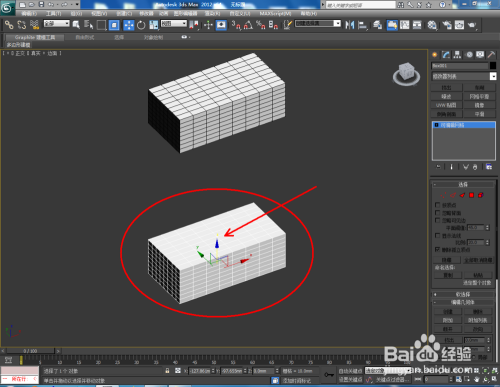Select Edge sub-object level icon
This screenshot has width=500, height=387.
[453, 195]
